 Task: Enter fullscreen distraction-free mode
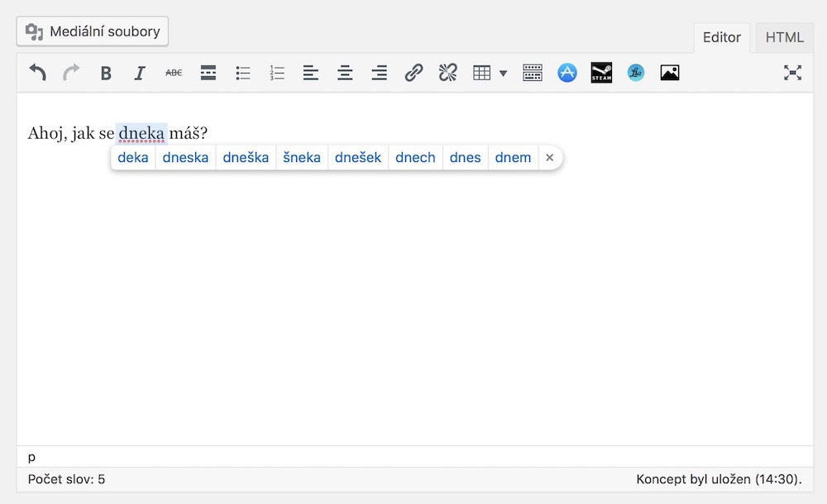792,74
